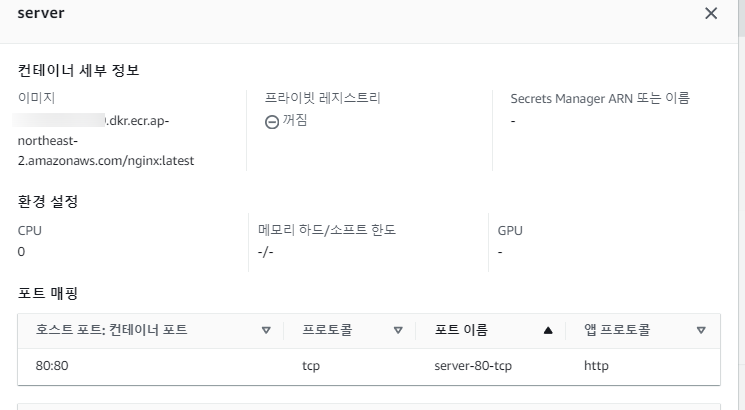The image size is (745, 410).
Task: Click the Secrets Manager ARN 또는 이름 label
Action: (600, 98)
